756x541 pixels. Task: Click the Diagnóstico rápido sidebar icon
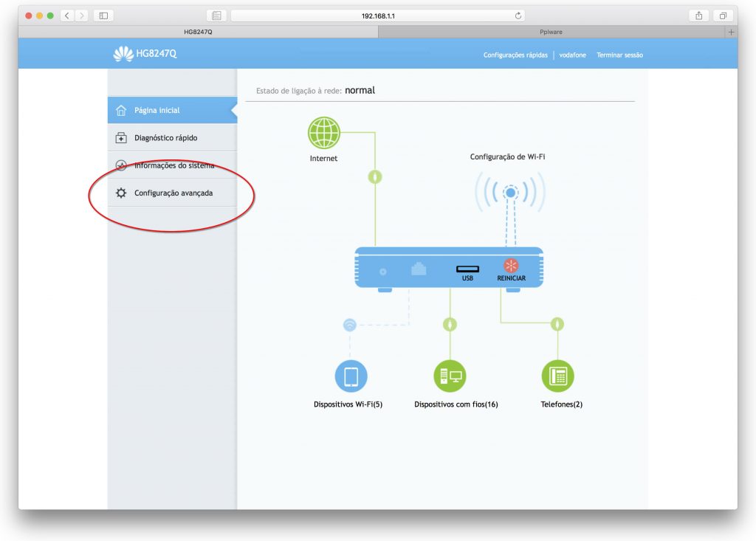click(121, 137)
